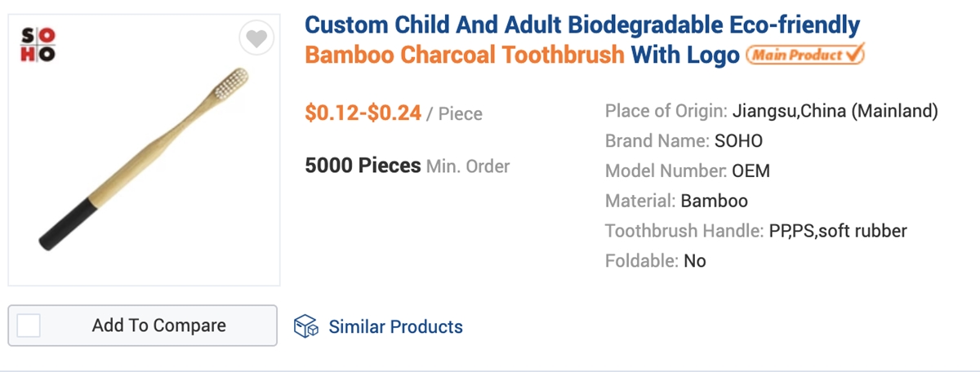Screen dimensions: 980x372
Task: Click the '/ Piece' unit label
Action: pyautogui.click(x=455, y=114)
